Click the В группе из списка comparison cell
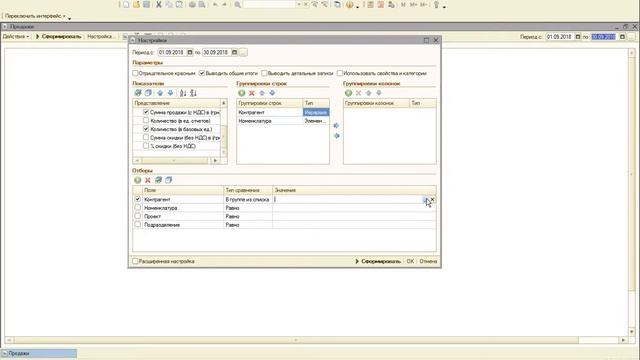 click(x=248, y=200)
